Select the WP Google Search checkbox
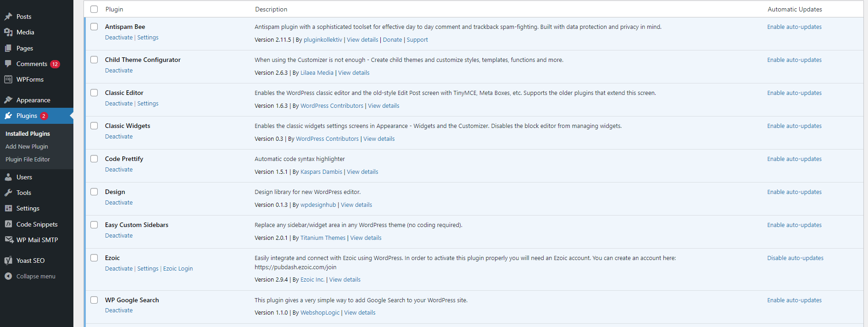868x327 pixels. click(94, 300)
